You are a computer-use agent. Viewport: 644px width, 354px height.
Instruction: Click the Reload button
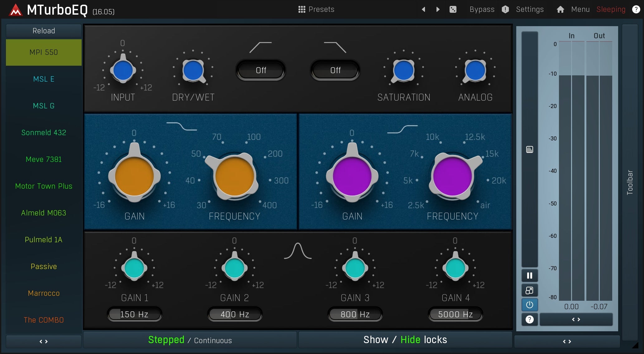point(44,31)
